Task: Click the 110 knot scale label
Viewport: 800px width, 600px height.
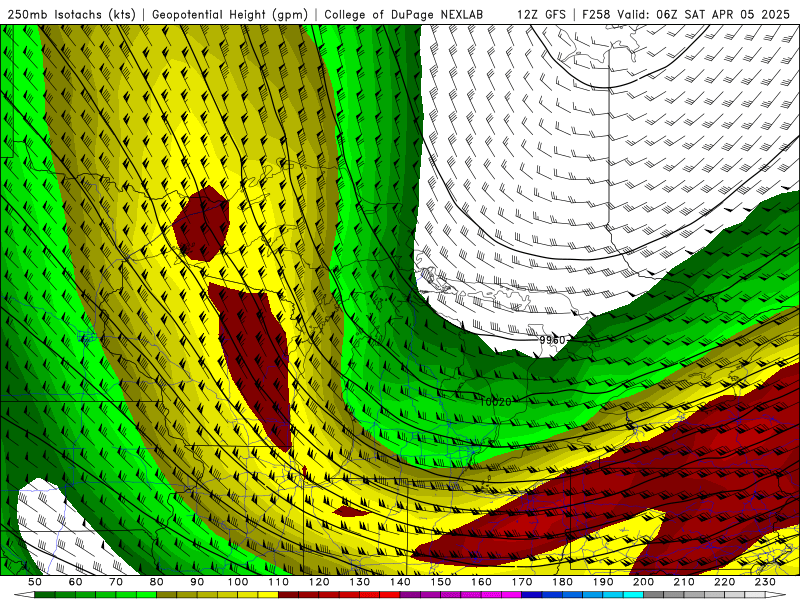Action: [278, 582]
